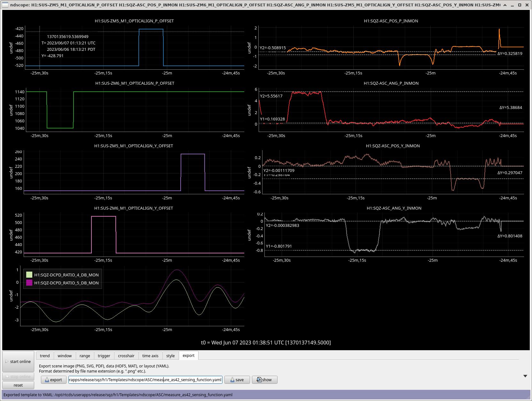
Task: Switch to the trigger tab
Action: (x=104, y=356)
